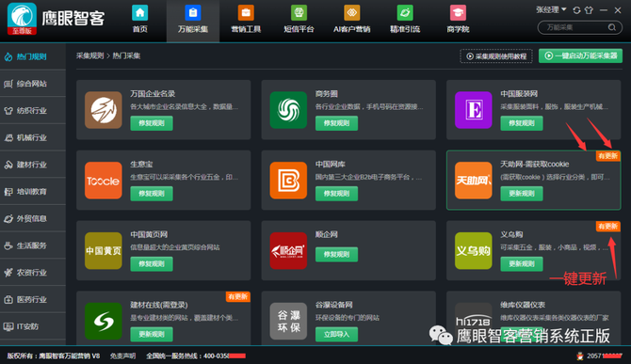Viewport: 631px width, 364px height.
Task: Click the 热门采集 breadcrumb text
Action: click(126, 55)
